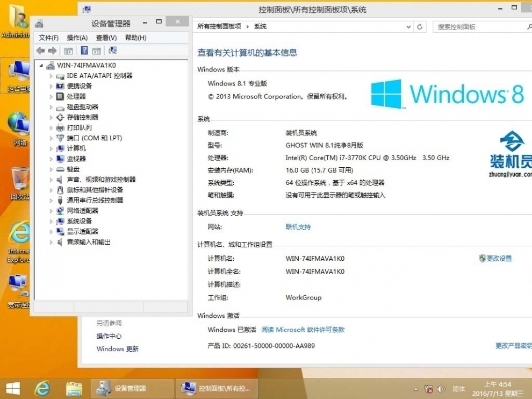Open the 操作(A) menu
This screenshot has width=532, height=399.
click(x=77, y=38)
